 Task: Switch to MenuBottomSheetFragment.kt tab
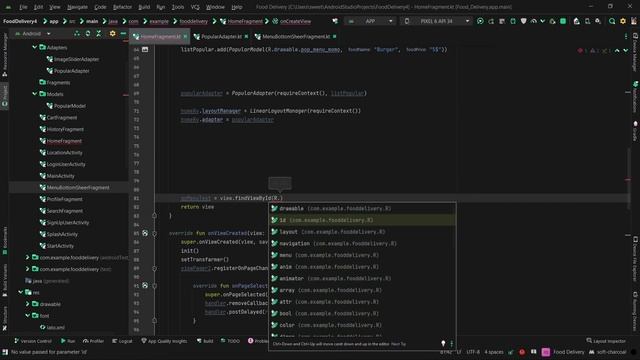tap(296, 37)
